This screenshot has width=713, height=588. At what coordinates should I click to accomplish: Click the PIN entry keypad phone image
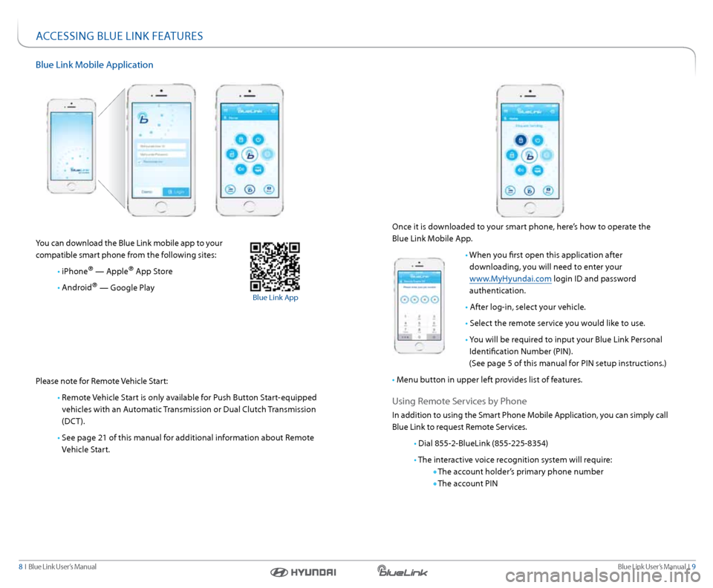click(x=419, y=305)
